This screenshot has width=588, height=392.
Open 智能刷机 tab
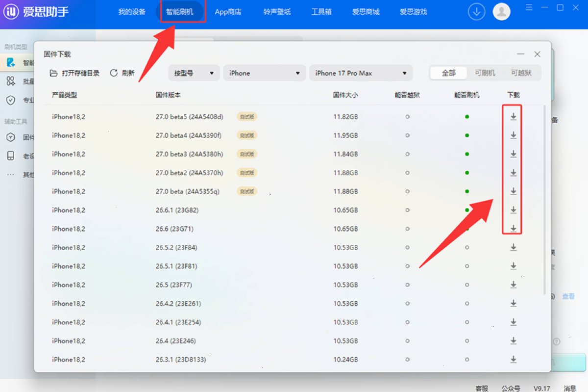coord(180,12)
